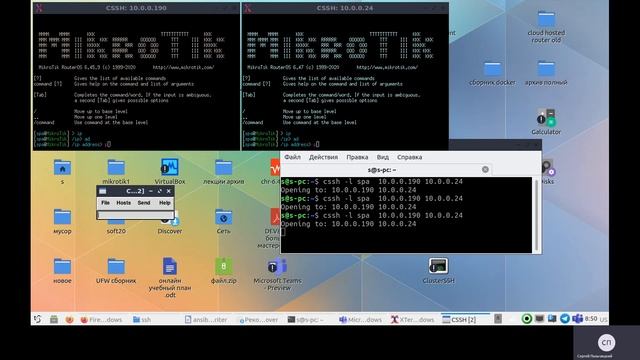The height and width of the screenshot is (360, 640).
Task: Switch to the XTer...dows taskbar window
Action: point(412,320)
